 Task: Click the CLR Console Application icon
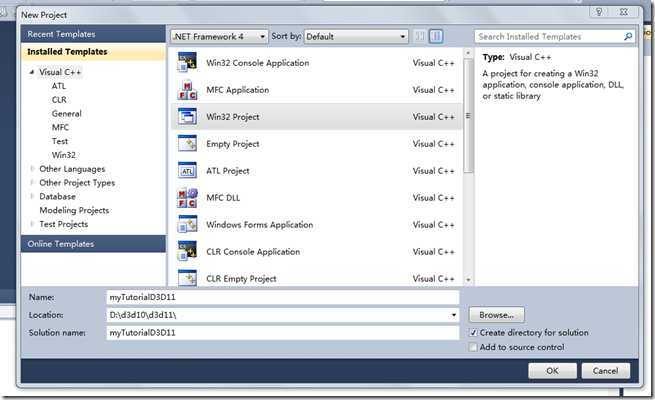click(187, 251)
